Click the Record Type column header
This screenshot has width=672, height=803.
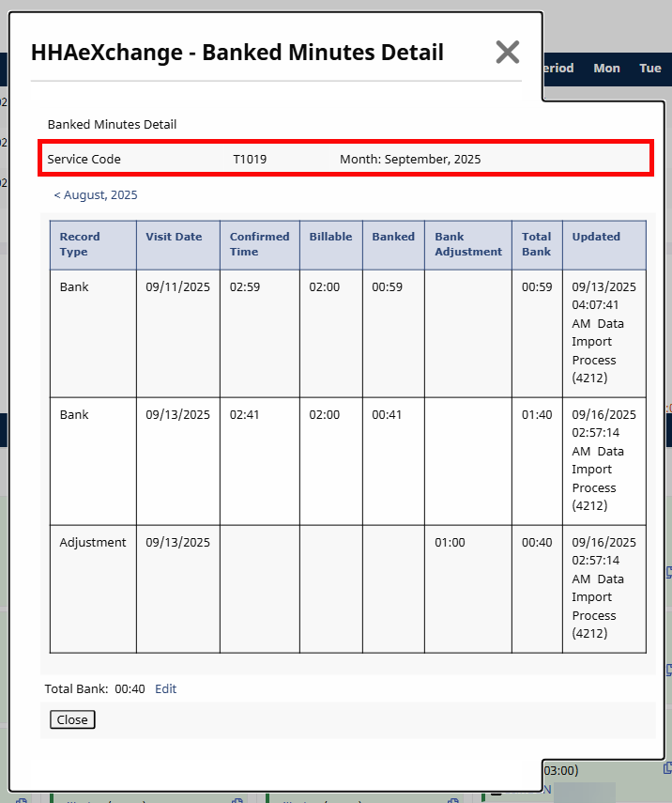(x=80, y=244)
